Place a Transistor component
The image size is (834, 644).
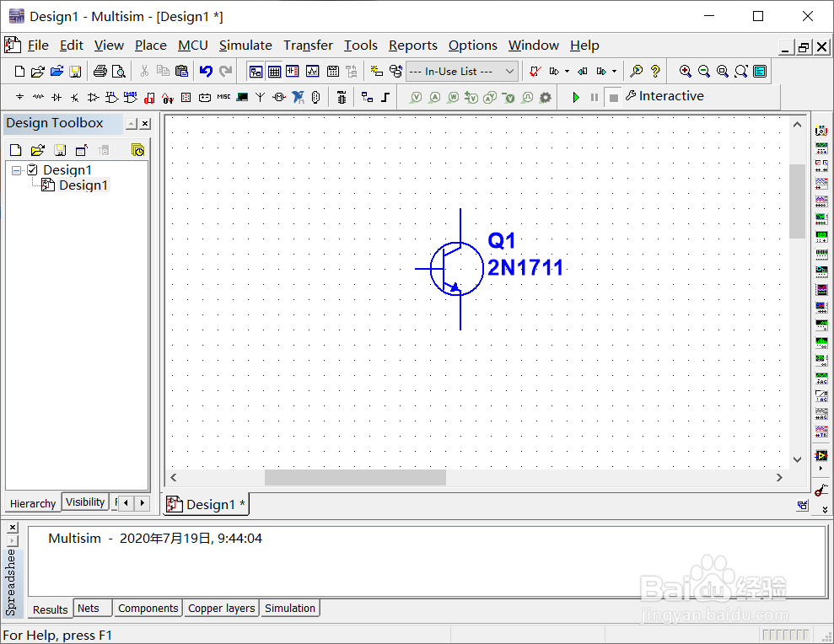point(75,97)
